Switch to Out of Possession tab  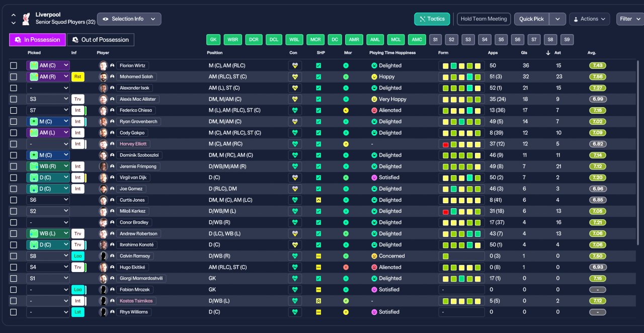(101, 40)
